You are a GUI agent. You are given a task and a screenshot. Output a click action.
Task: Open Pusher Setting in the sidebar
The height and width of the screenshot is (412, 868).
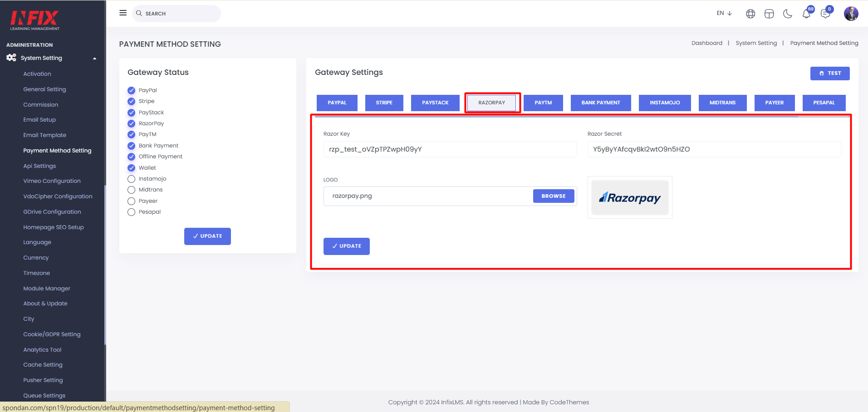(43, 380)
